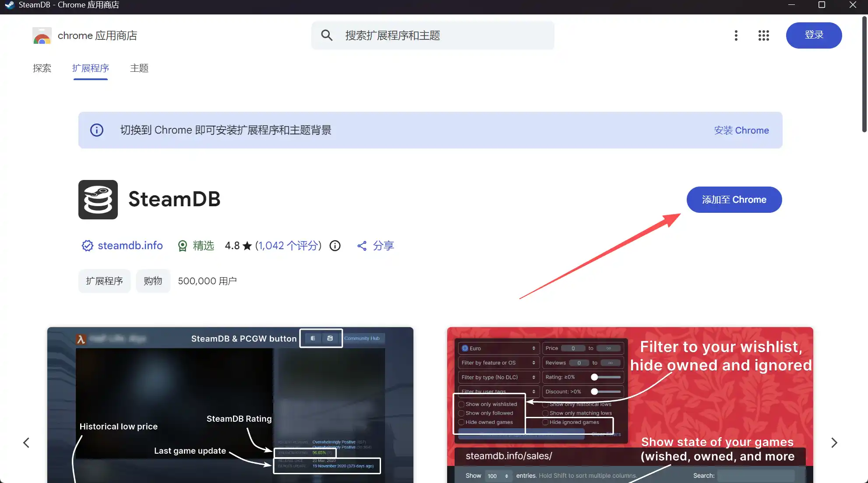Click the info icon in the blue banner
This screenshot has height=483, width=868.
point(96,130)
